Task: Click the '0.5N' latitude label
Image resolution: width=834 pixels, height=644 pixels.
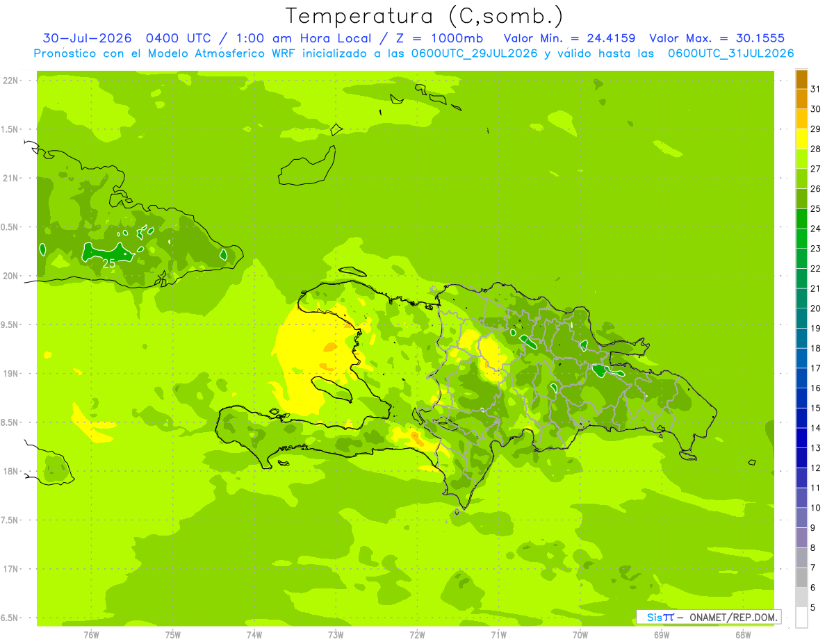Action: [10, 227]
